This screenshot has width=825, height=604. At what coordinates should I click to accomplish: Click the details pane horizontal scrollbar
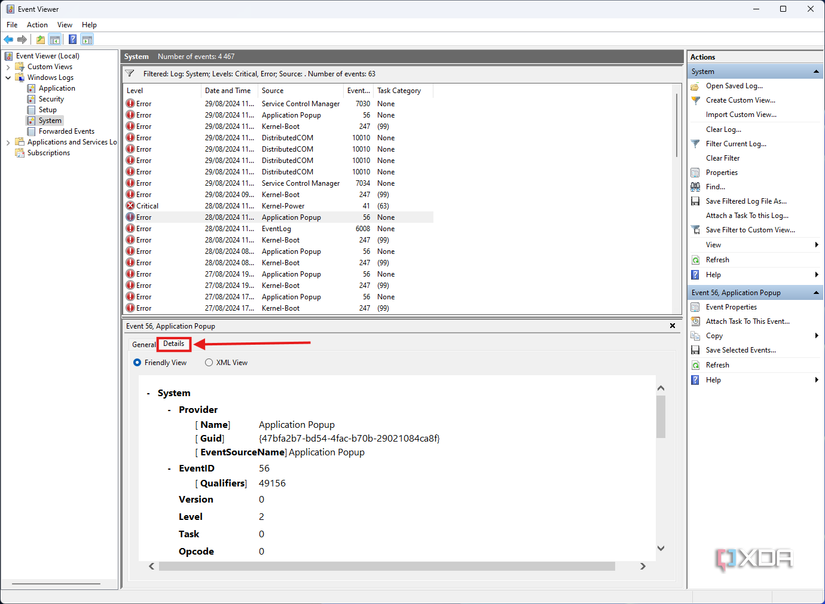pyautogui.click(x=400, y=566)
